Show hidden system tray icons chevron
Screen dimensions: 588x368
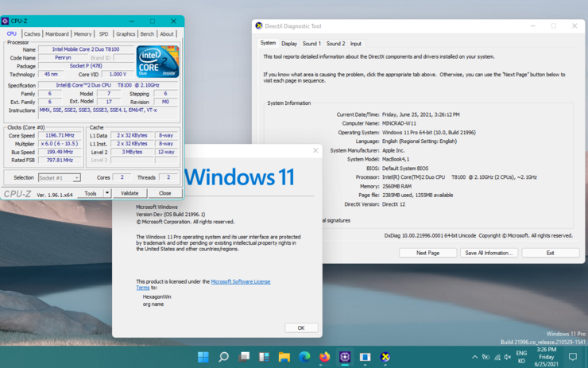click(x=475, y=357)
